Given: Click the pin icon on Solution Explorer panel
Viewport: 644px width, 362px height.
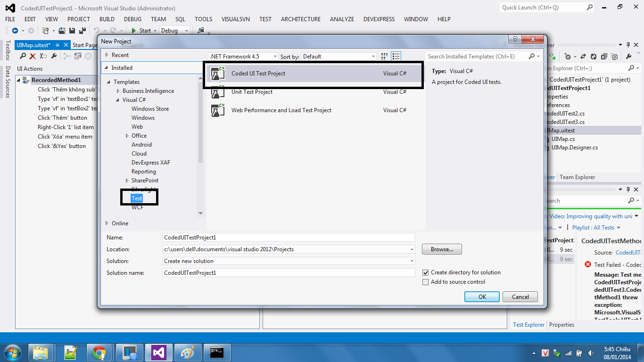Looking at the screenshot, I should tap(627, 45).
